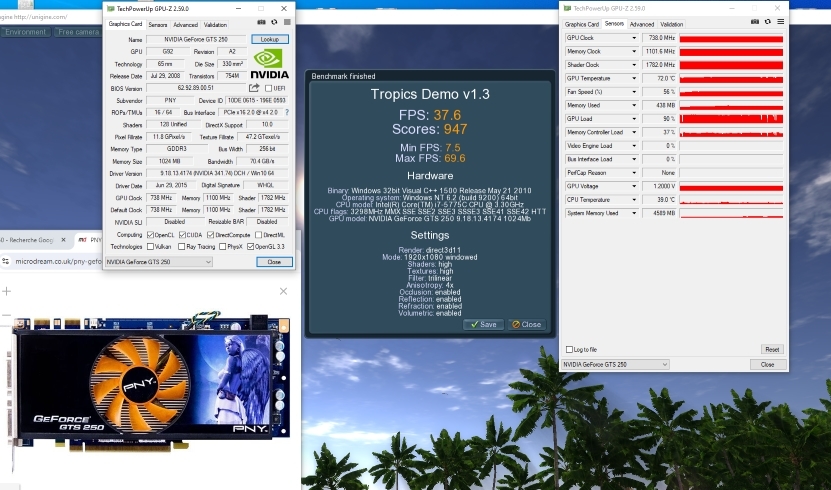831x490 pixels.
Task: Open the GPU Load sensor dropdown
Action: [634, 119]
